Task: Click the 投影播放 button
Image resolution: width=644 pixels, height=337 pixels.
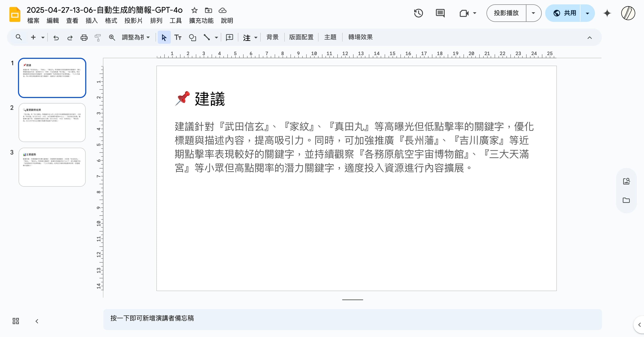Action: click(506, 13)
